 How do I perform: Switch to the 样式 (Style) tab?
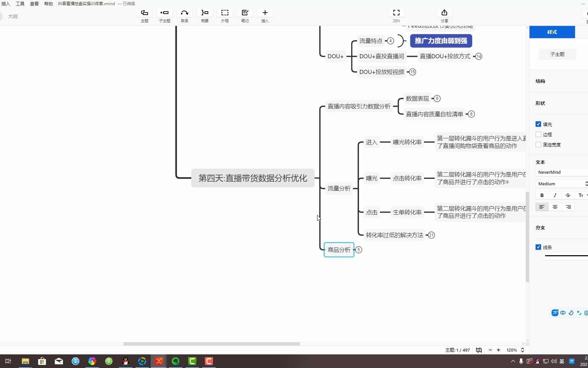click(552, 32)
